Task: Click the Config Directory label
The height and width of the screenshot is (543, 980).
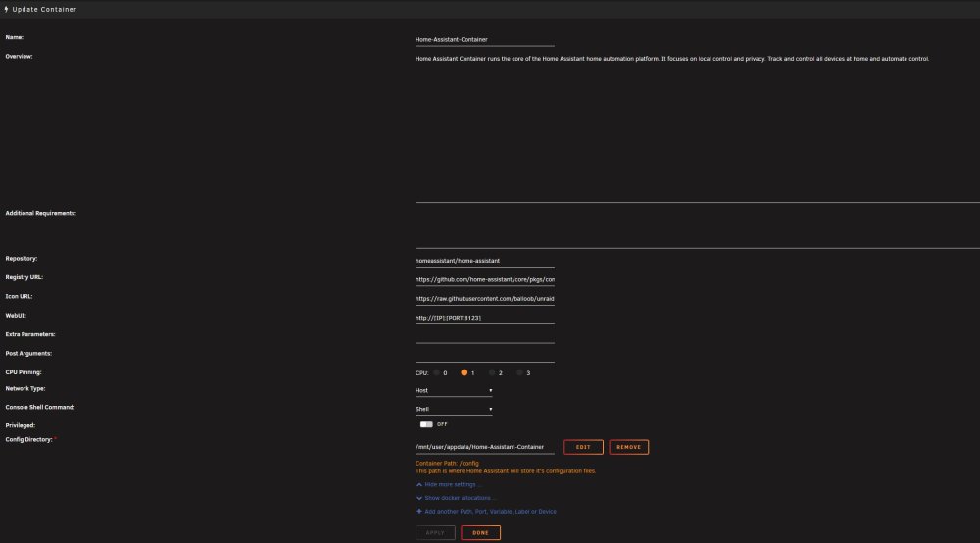Action: (28, 440)
